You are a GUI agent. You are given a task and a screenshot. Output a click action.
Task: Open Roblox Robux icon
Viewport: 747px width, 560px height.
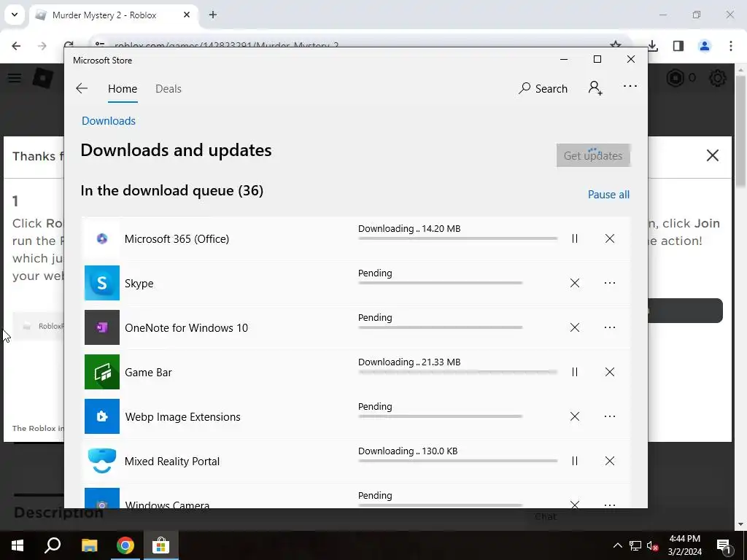point(675,78)
